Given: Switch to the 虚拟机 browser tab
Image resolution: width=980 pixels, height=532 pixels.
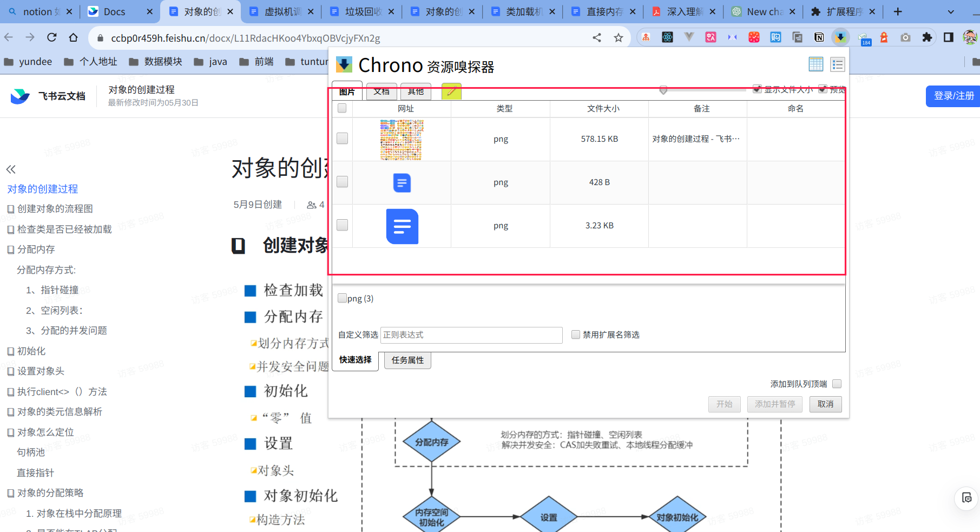Looking at the screenshot, I should pos(281,11).
